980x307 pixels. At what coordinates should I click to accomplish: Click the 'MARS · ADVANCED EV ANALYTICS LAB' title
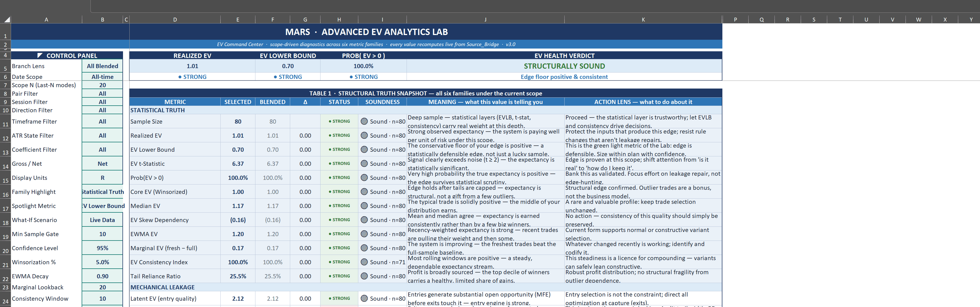[x=367, y=32]
